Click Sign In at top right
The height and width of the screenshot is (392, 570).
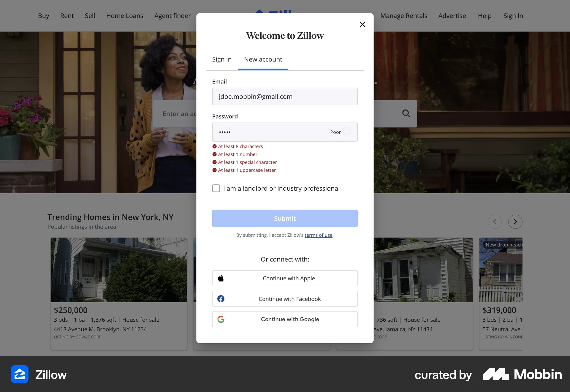click(x=513, y=16)
